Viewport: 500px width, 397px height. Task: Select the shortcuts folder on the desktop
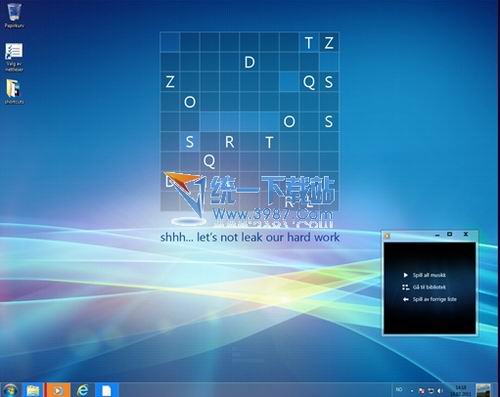click(x=14, y=92)
